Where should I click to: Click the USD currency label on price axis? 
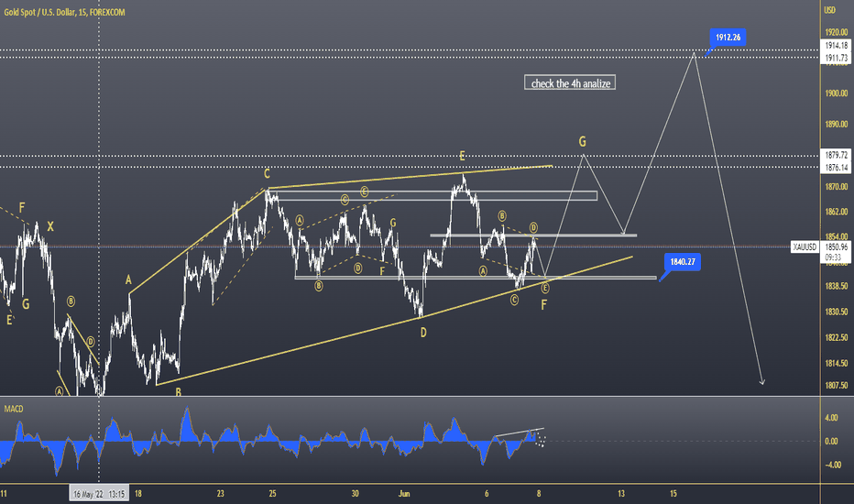tap(829, 10)
